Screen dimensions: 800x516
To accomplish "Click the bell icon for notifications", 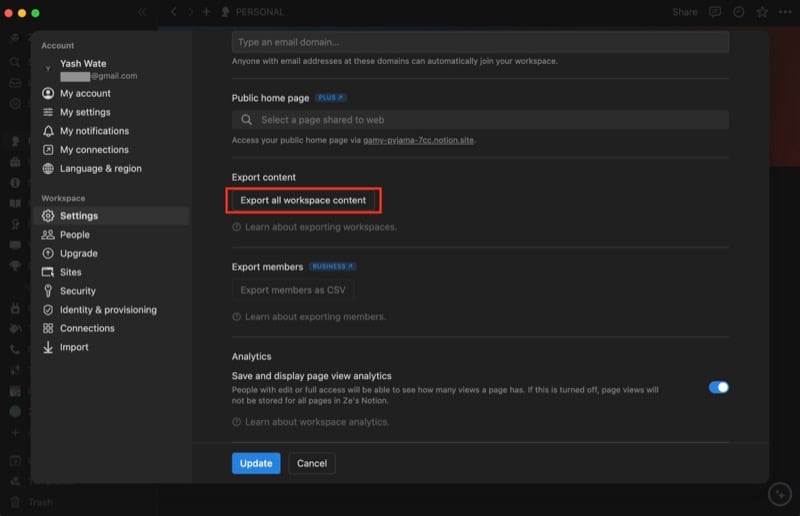I will click(x=48, y=131).
